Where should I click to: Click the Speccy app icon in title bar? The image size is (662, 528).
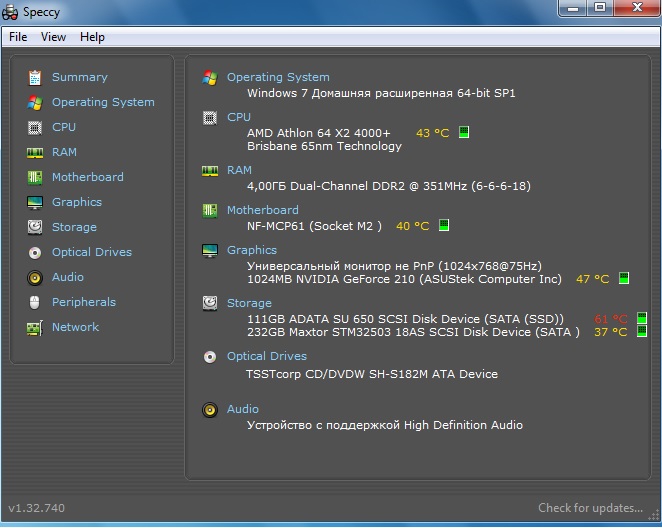pos(10,12)
